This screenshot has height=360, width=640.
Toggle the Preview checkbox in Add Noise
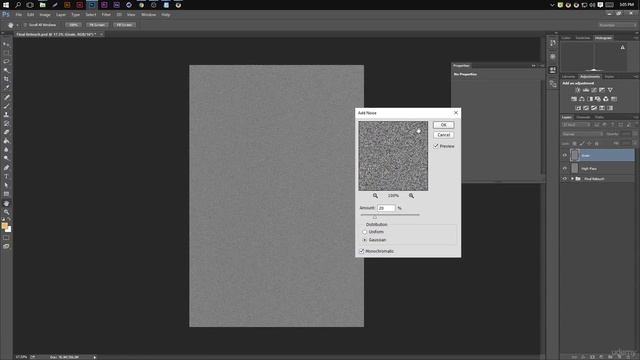(x=436, y=146)
